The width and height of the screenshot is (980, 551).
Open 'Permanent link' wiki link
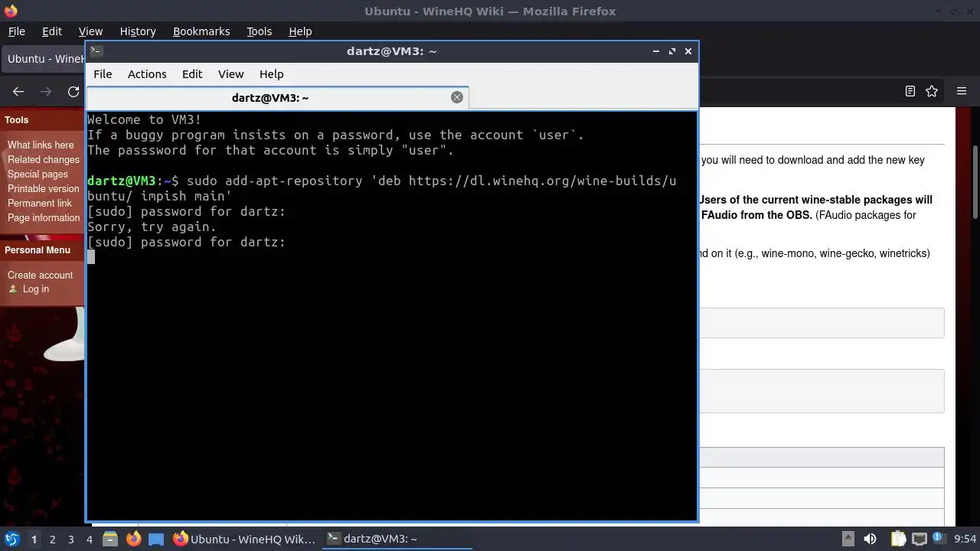[40, 203]
